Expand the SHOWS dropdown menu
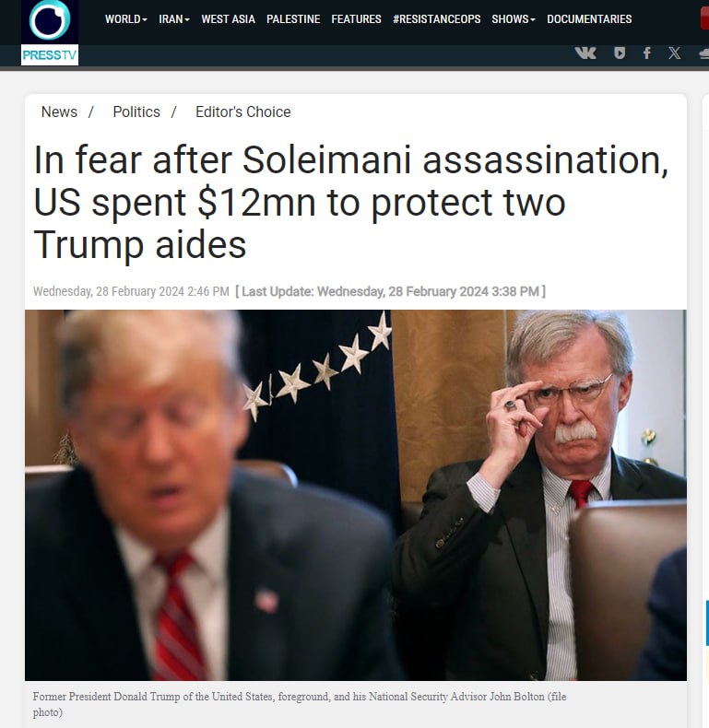This screenshot has width=709, height=728. coord(514,19)
